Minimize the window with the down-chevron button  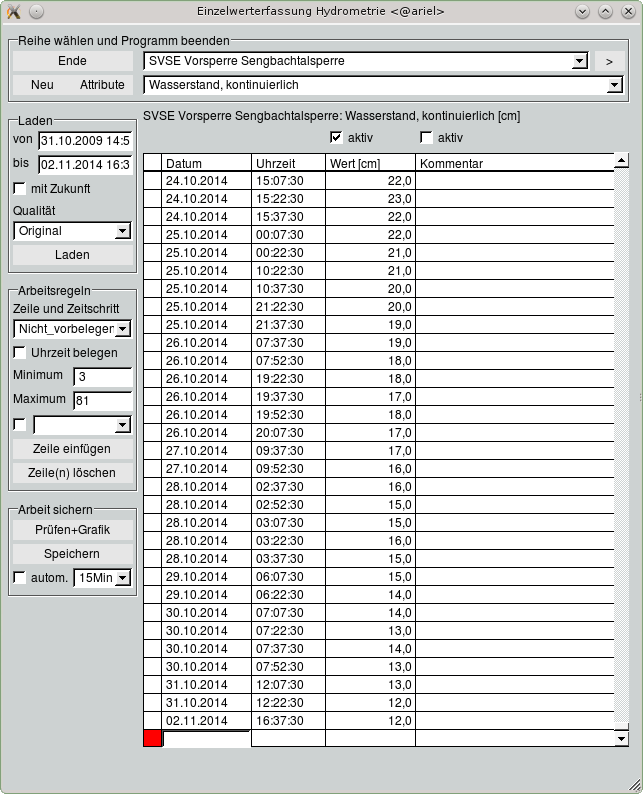pos(583,11)
